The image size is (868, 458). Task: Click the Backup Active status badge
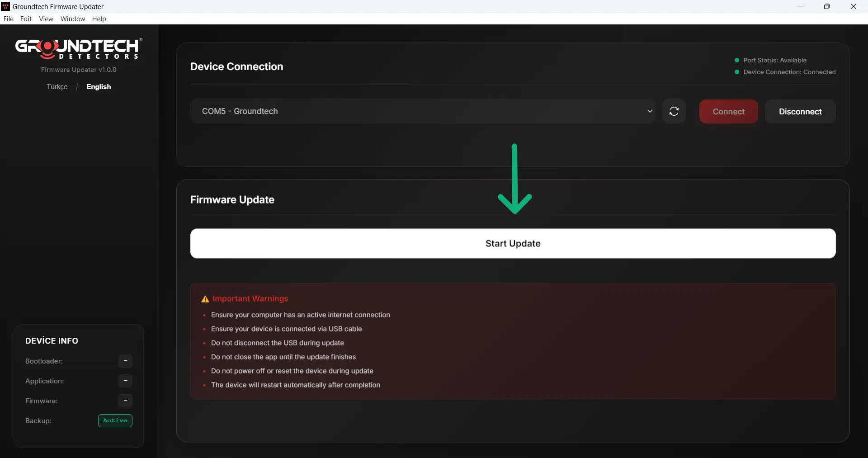click(115, 421)
